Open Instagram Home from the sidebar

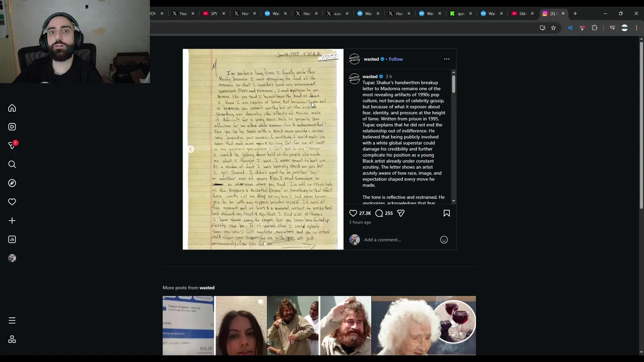pos(12,108)
